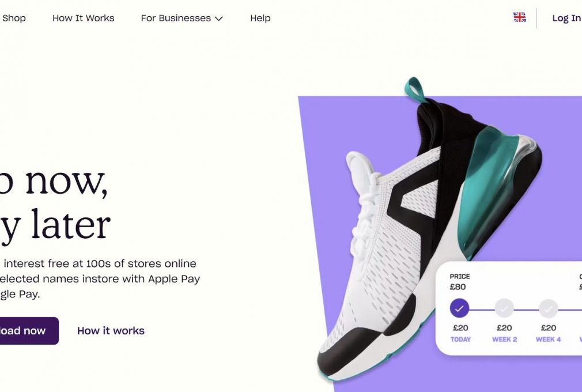Click Log In link
582x392 pixels.
[x=567, y=18]
